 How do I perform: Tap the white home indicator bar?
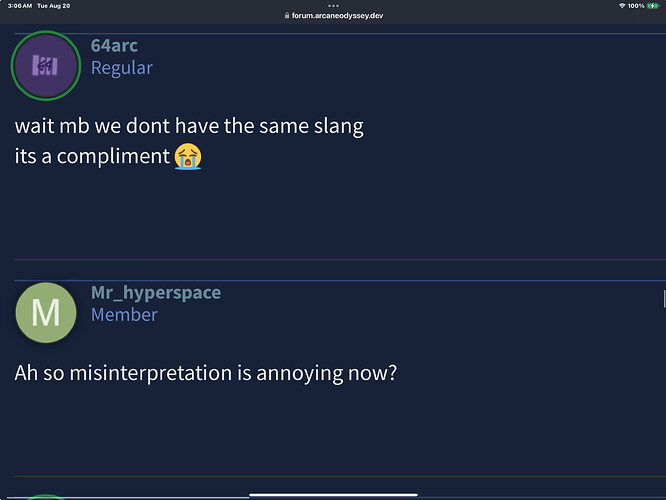coord(333,494)
